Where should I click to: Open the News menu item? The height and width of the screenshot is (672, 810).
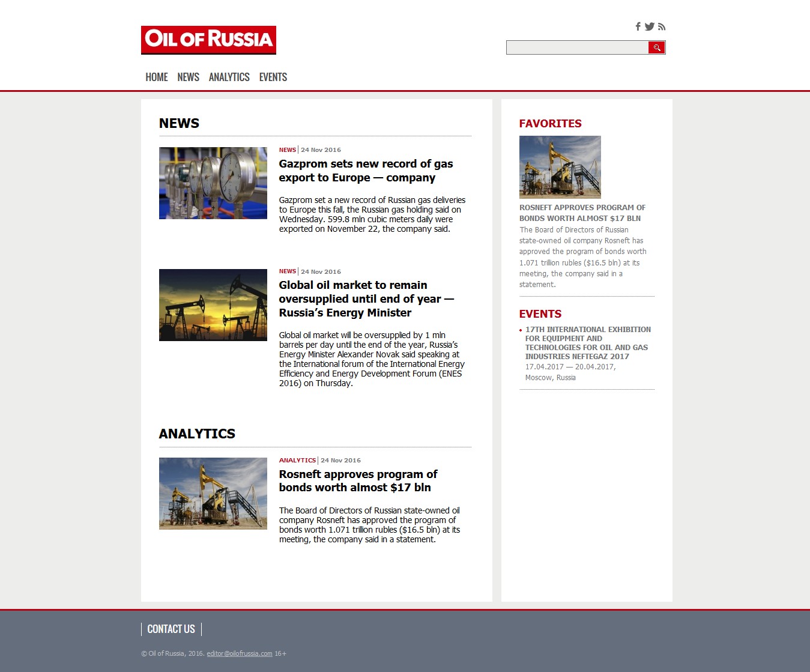coord(188,77)
